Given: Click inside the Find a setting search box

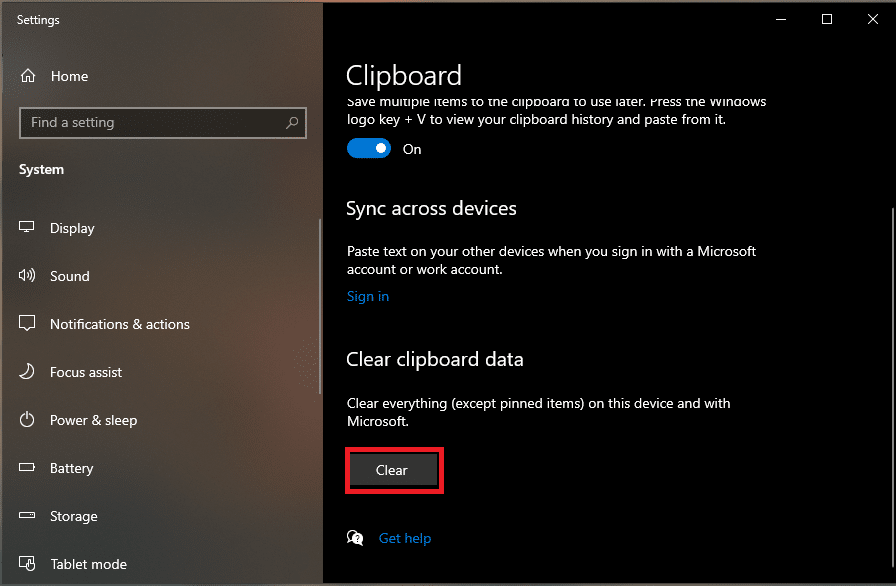Looking at the screenshot, I should (x=150, y=122).
